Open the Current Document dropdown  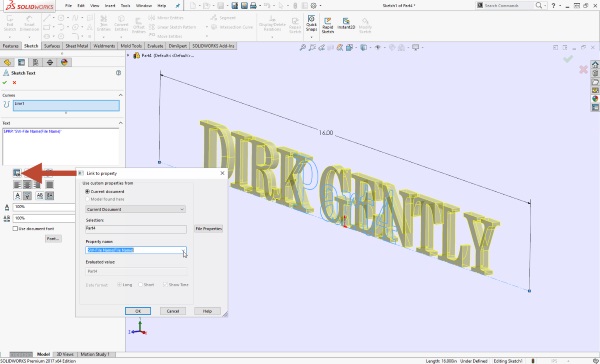(135, 209)
